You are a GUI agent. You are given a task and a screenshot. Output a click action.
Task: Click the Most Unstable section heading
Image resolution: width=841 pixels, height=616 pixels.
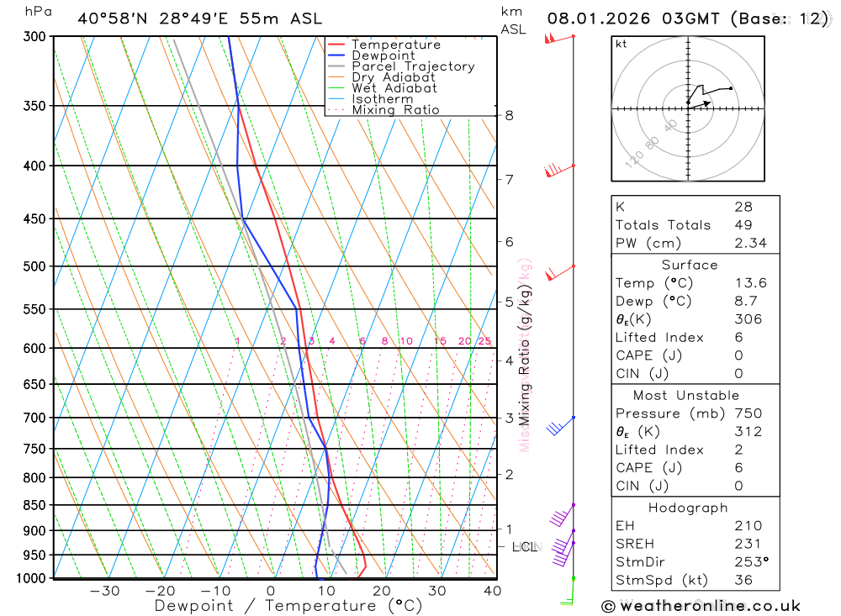686,396
